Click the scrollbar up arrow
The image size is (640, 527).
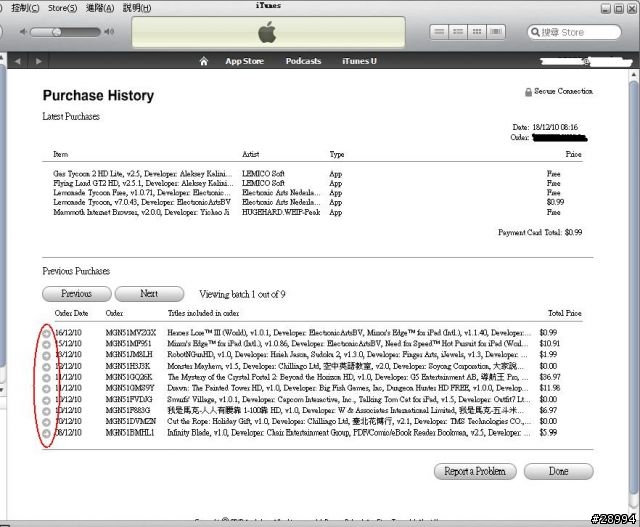point(633,75)
